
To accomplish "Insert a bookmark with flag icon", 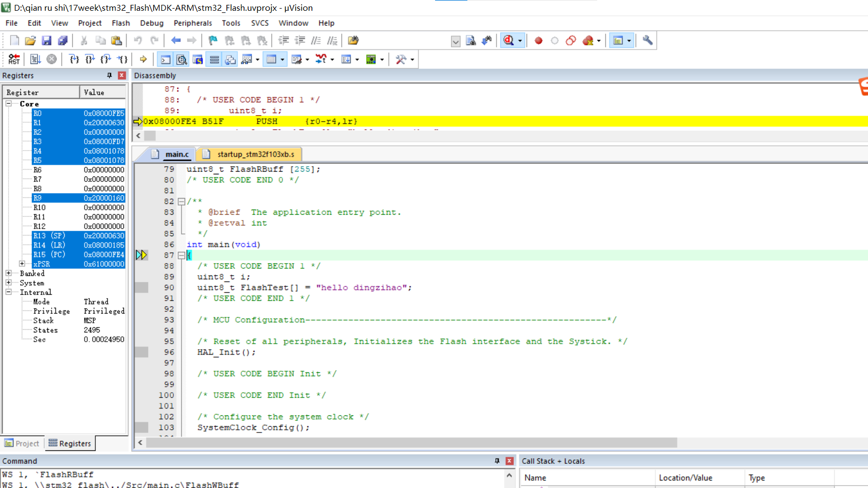I will click(213, 40).
